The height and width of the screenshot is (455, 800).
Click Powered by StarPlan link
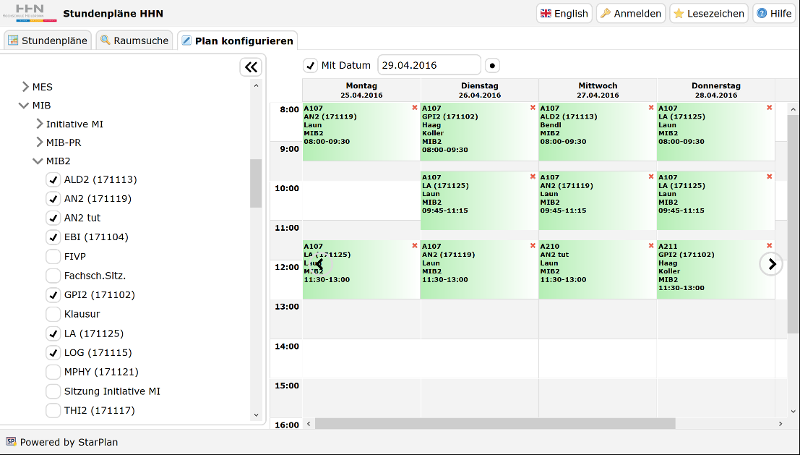coord(69,442)
